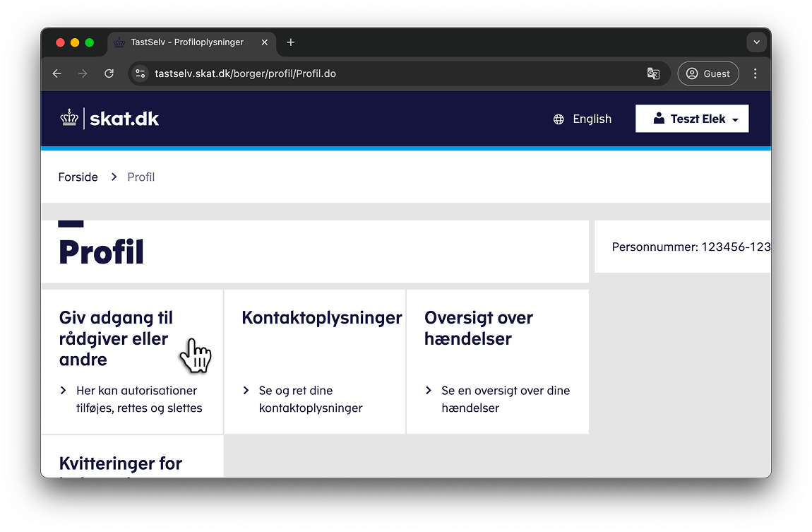The image size is (812, 532).
Task: Open Giv adgang til rådgiver eller andre
Action: pyautogui.click(x=116, y=338)
